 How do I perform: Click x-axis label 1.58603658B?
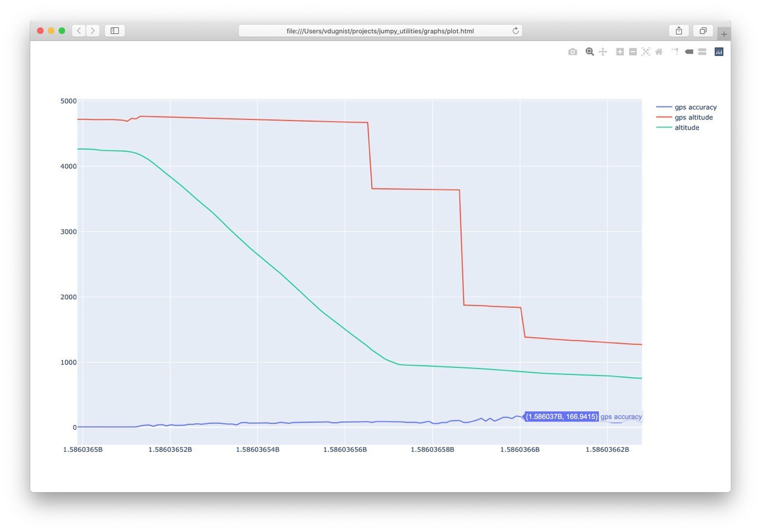pos(433,449)
